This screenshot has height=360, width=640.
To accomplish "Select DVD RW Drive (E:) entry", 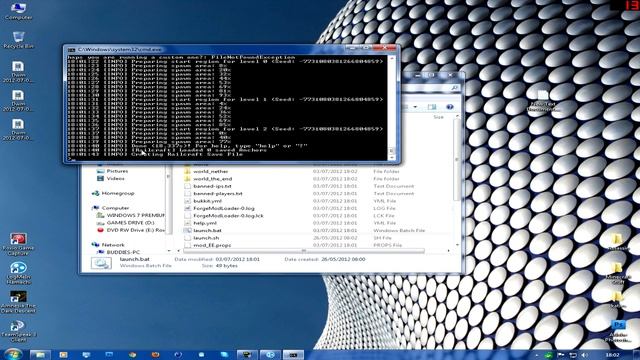I will 136,230.
